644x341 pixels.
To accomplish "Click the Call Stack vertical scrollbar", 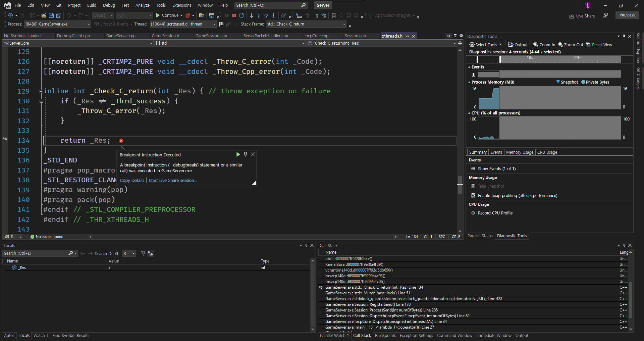I will coord(631,291).
